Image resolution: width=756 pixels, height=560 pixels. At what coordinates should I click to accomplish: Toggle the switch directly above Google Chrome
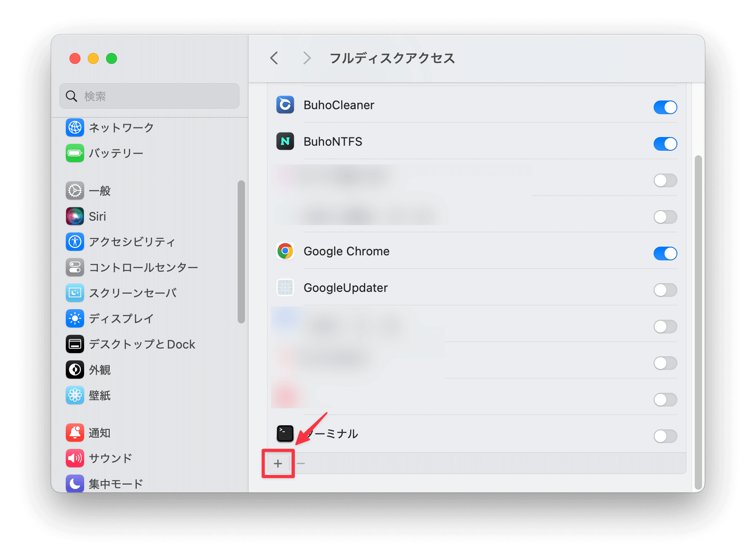tap(665, 217)
